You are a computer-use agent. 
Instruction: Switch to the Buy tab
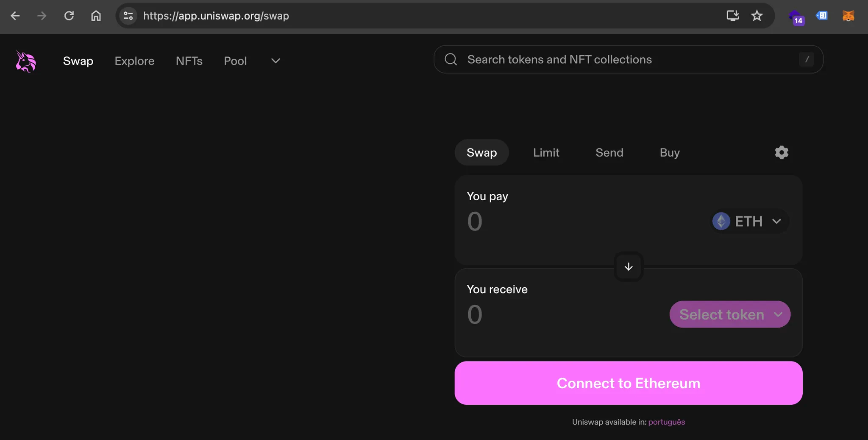pyautogui.click(x=670, y=152)
